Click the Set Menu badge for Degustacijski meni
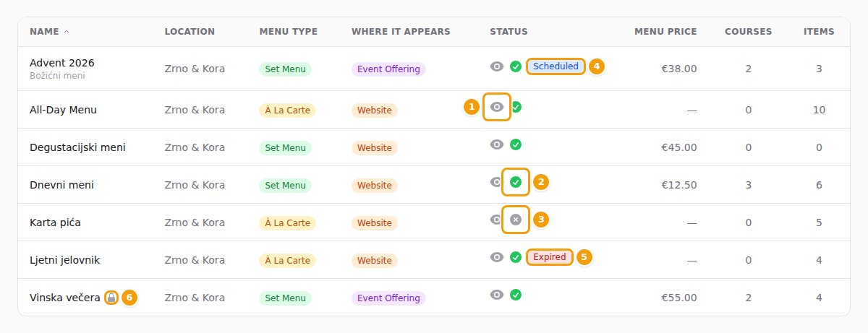868x333 pixels. pyautogui.click(x=285, y=148)
